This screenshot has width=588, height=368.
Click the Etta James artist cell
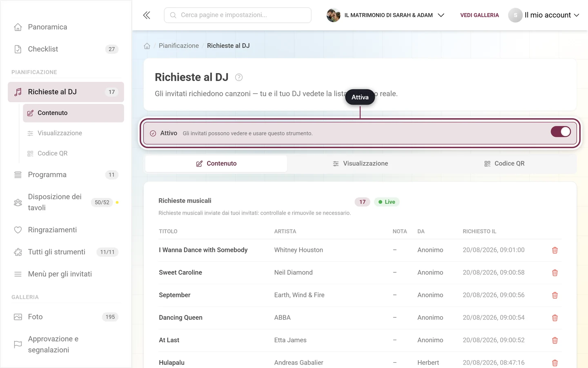pyautogui.click(x=290, y=340)
